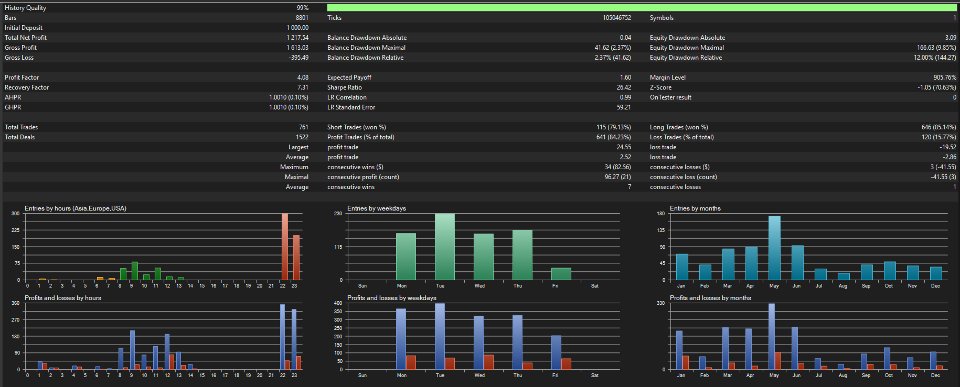
Task: Select the Total Deals label
Action: click(20, 137)
